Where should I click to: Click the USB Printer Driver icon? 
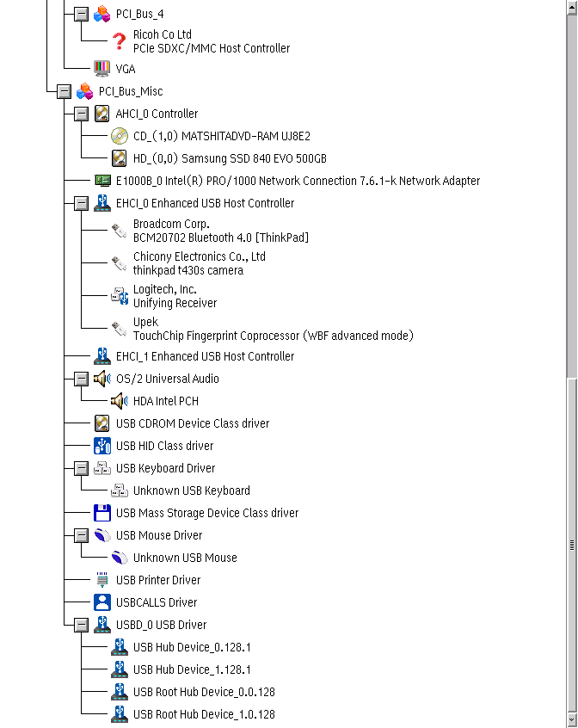coord(102,580)
